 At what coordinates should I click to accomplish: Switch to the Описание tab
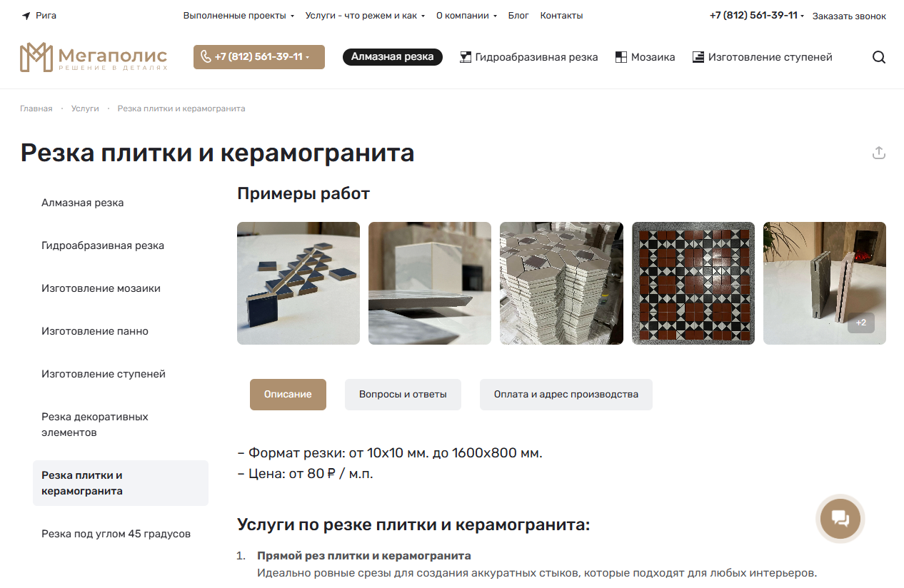click(288, 395)
